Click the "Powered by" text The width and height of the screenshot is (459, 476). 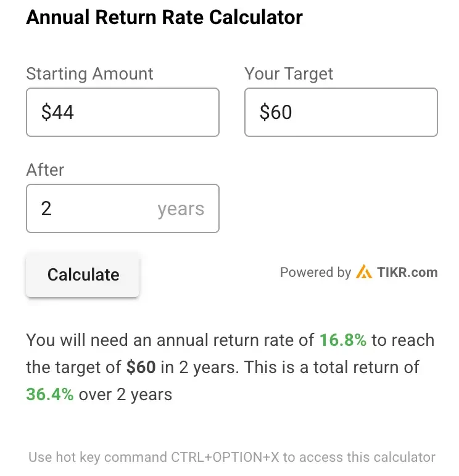click(x=315, y=273)
